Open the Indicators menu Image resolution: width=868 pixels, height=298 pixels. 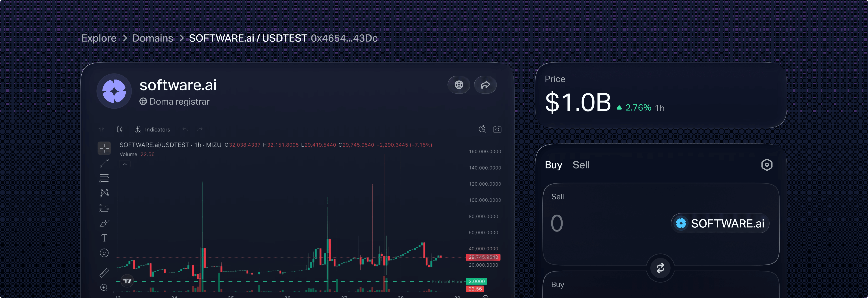tap(157, 129)
